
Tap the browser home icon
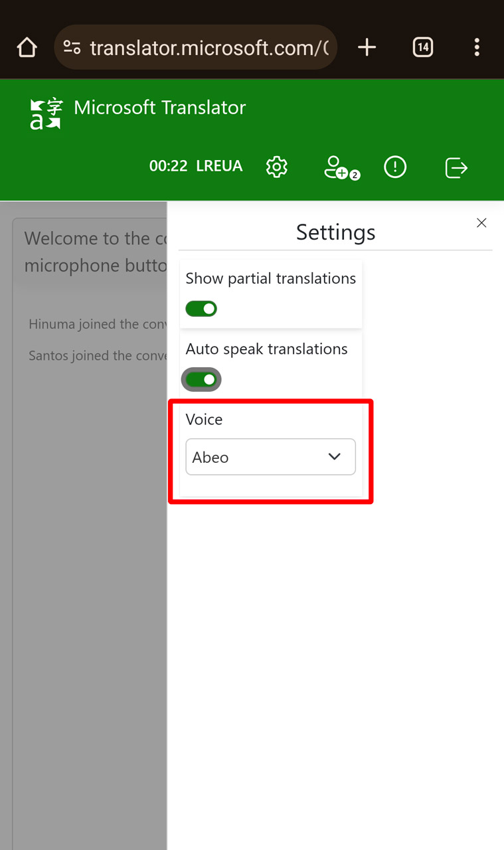coord(27,47)
